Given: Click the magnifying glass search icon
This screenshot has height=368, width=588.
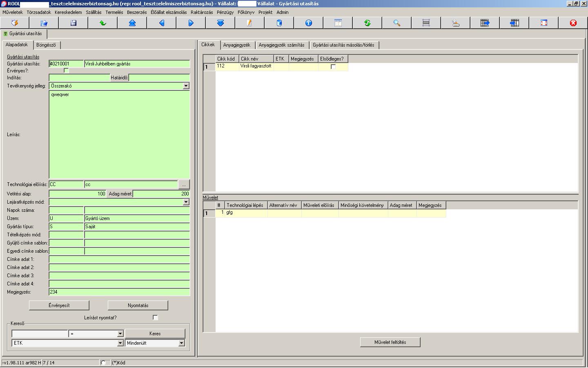Looking at the screenshot, I should [397, 23].
